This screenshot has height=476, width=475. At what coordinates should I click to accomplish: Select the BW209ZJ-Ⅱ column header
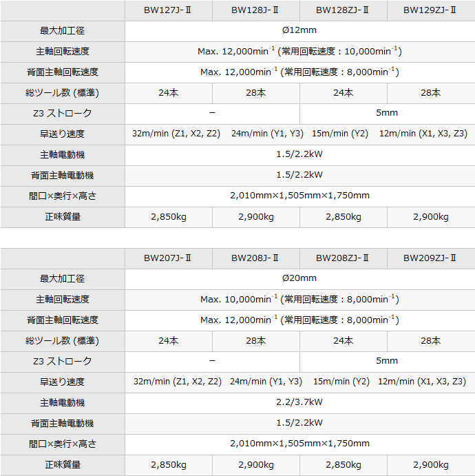click(x=430, y=258)
